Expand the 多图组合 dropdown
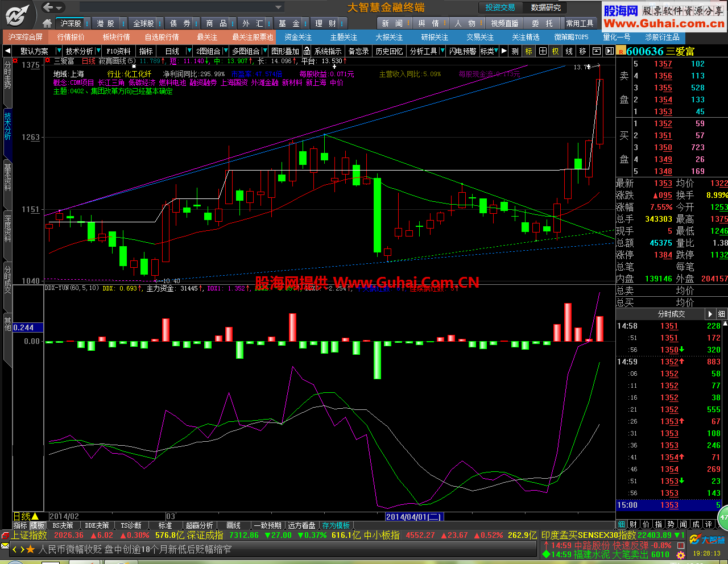Viewport: 728px width, 564px height. [264, 51]
